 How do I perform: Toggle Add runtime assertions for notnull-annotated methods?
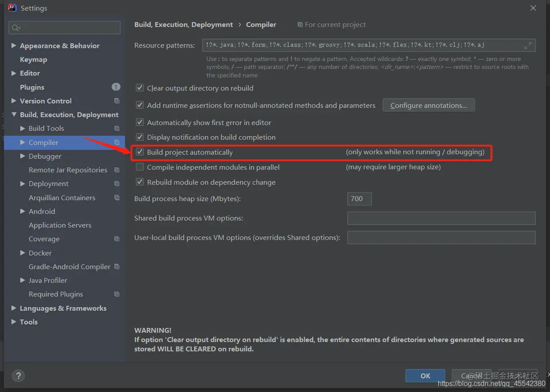tap(140, 105)
